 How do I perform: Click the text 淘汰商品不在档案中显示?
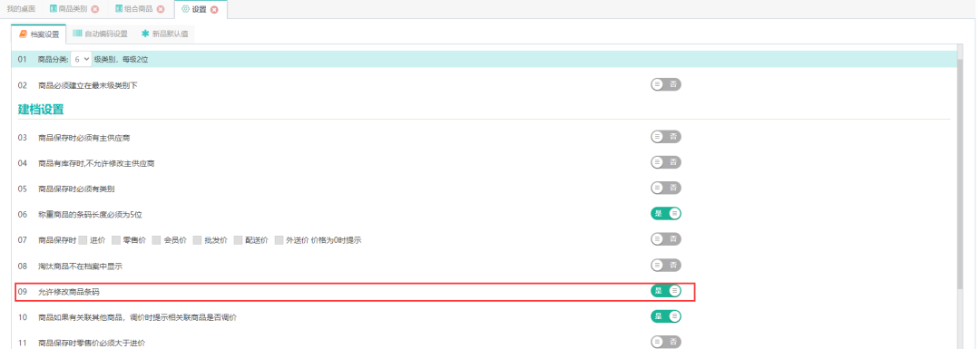(80, 266)
